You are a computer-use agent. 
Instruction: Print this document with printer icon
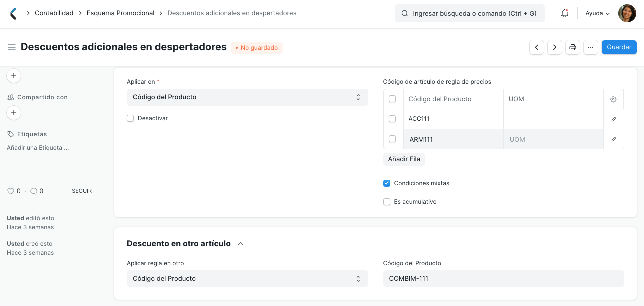tap(573, 47)
